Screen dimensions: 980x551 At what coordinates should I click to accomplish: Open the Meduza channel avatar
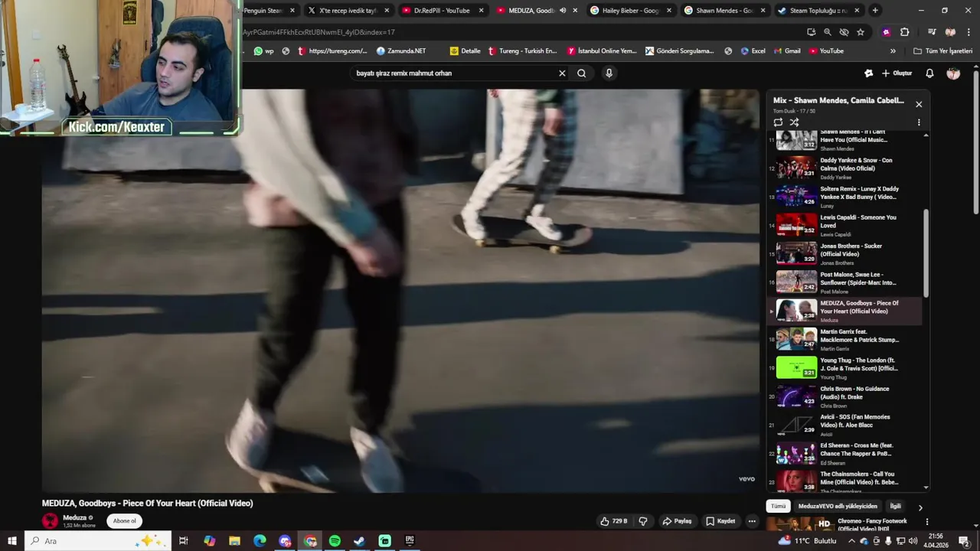click(x=50, y=521)
